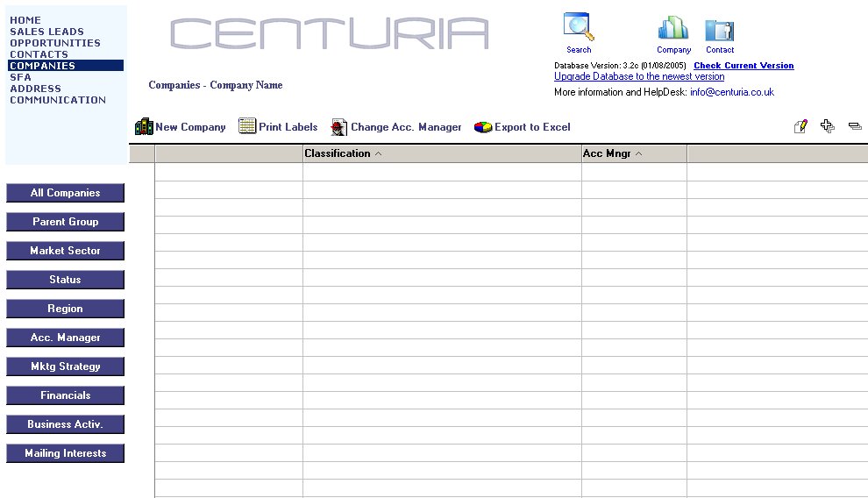Click the Print Labels sheet icon

tap(247, 126)
